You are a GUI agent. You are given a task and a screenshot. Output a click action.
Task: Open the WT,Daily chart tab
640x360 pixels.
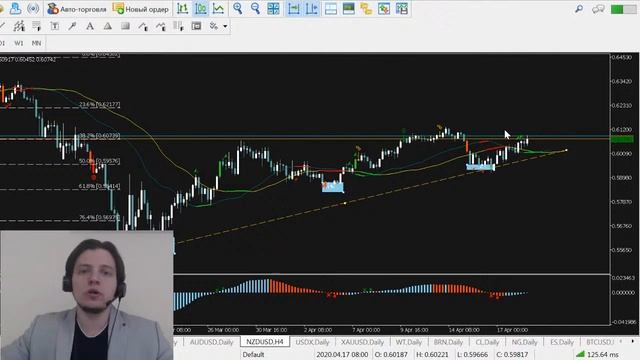point(409,342)
